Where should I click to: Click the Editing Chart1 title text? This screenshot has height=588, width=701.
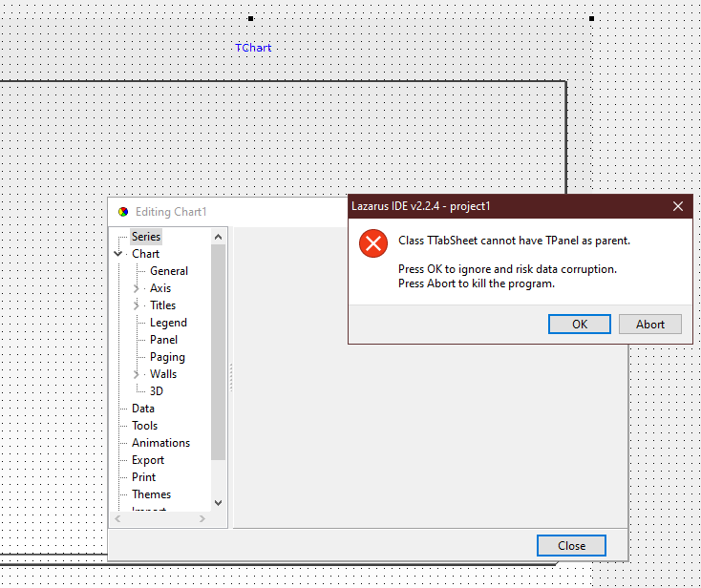(171, 212)
